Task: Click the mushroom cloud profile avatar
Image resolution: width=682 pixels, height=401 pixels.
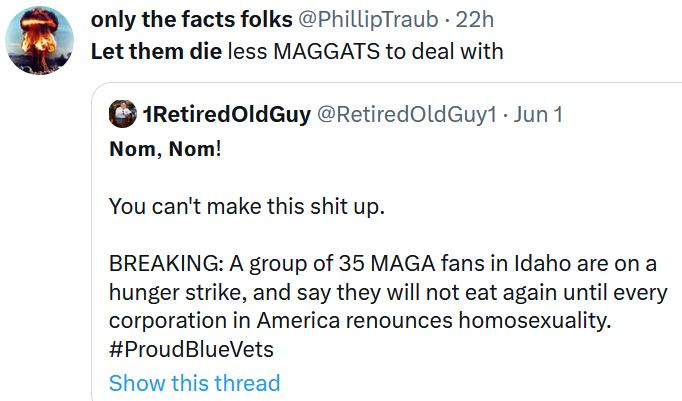Action: point(41,41)
